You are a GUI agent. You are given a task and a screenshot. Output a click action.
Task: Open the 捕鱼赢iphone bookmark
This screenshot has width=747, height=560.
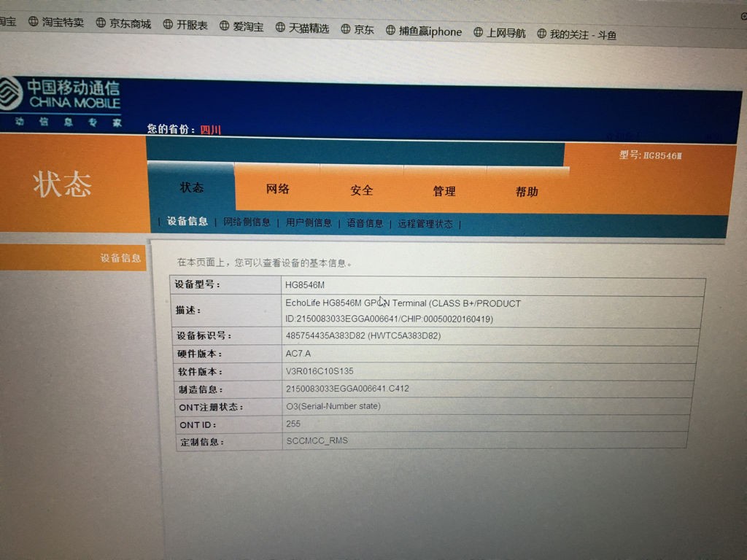coord(424,31)
